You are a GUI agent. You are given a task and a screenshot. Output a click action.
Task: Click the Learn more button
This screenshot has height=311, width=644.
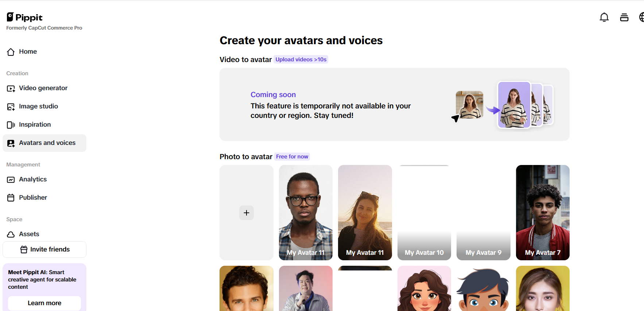(x=44, y=303)
